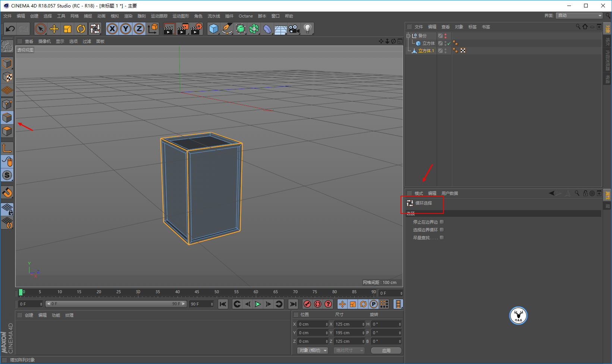Toggle Y axis lock
Screen dimensions: 612x364
coord(126,29)
